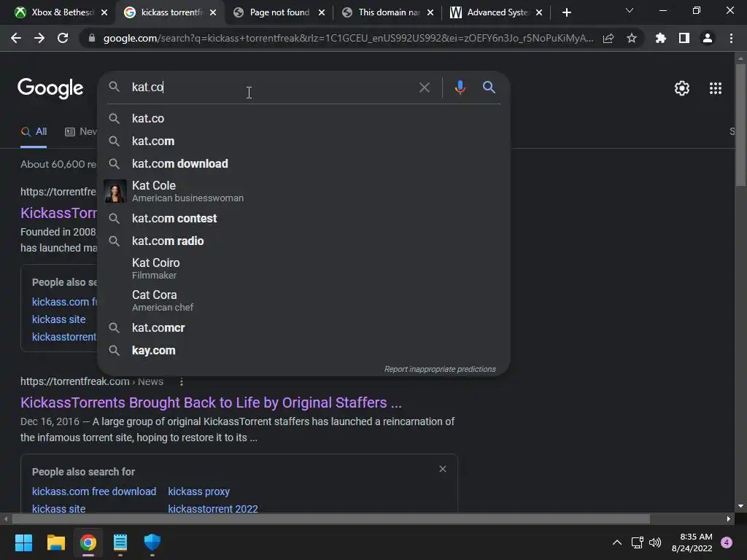Open Google quick settings gear
This screenshot has width=747, height=560.
[682, 88]
